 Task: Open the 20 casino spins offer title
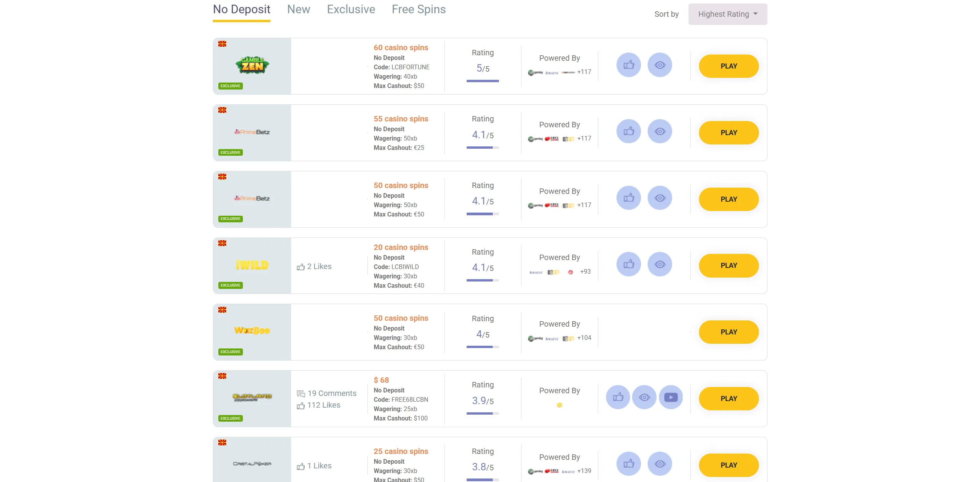[x=401, y=247]
